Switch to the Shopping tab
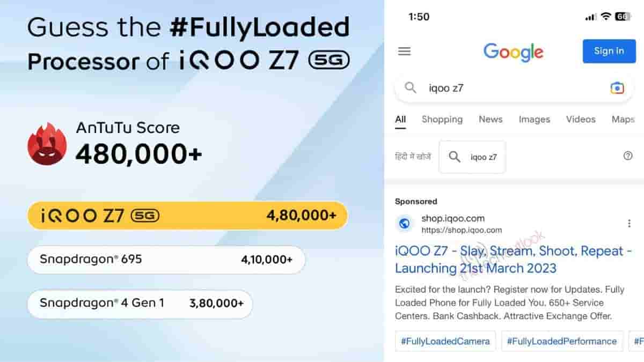The width and height of the screenshot is (644, 362). click(x=442, y=119)
